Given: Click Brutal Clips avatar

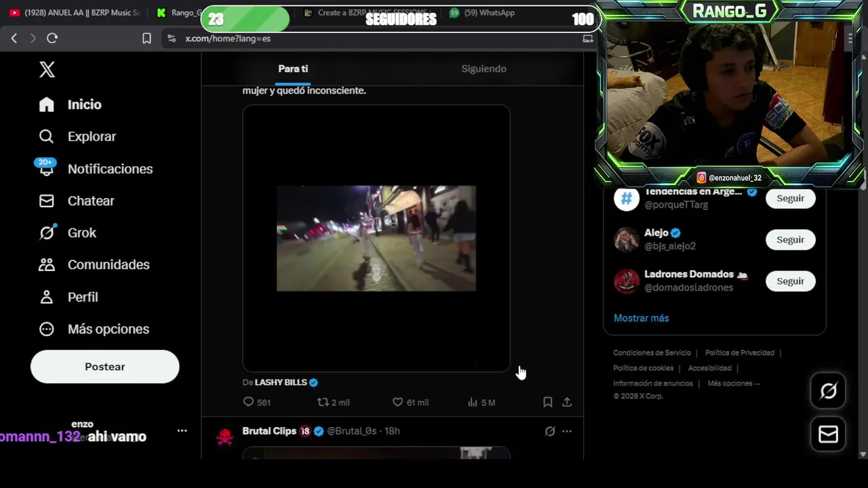Looking at the screenshot, I should (x=224, y=438).
